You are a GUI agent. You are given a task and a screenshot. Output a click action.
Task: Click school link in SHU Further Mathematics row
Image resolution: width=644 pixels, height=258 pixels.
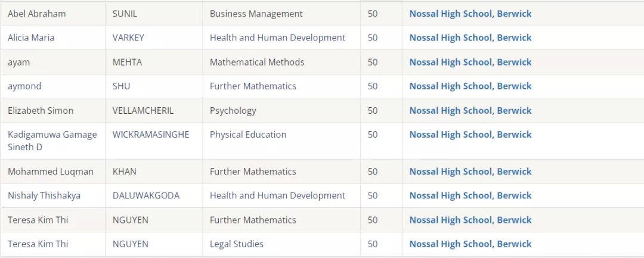coord(470,86)
